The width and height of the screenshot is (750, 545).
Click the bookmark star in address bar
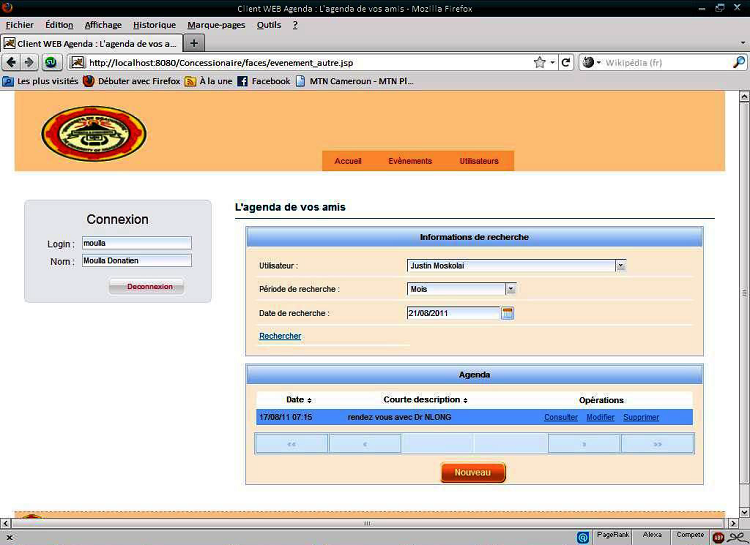(x=540, y=62)
